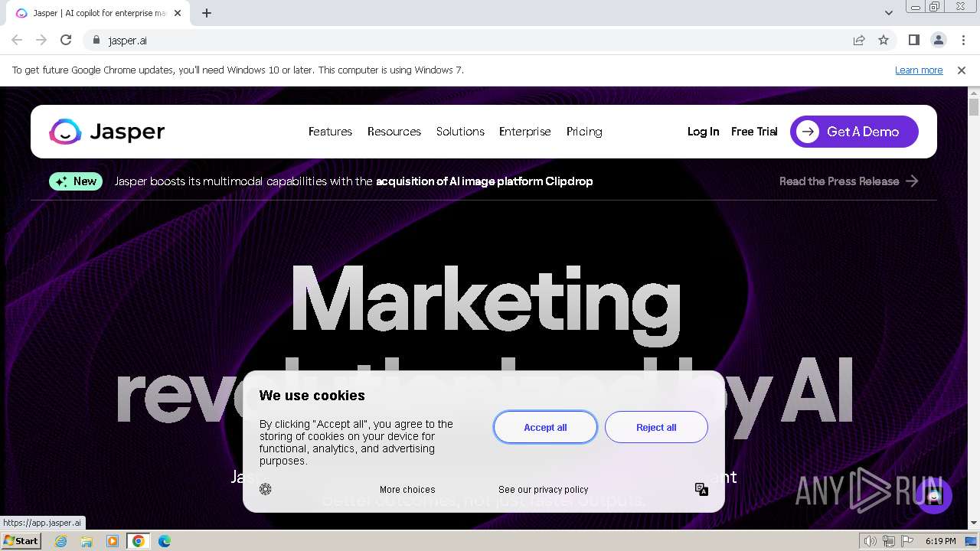
Task: Open the Windows Start menu
Action: pyautogui.click(x=21, y=541)
